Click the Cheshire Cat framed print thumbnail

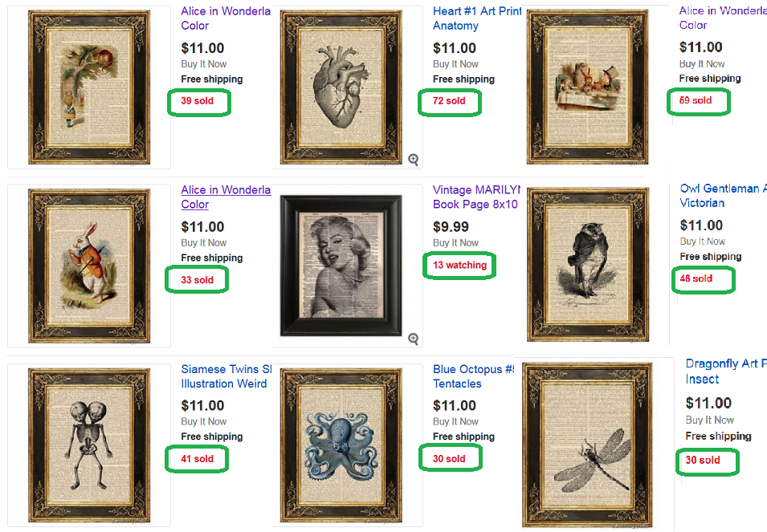coord(89,87)
